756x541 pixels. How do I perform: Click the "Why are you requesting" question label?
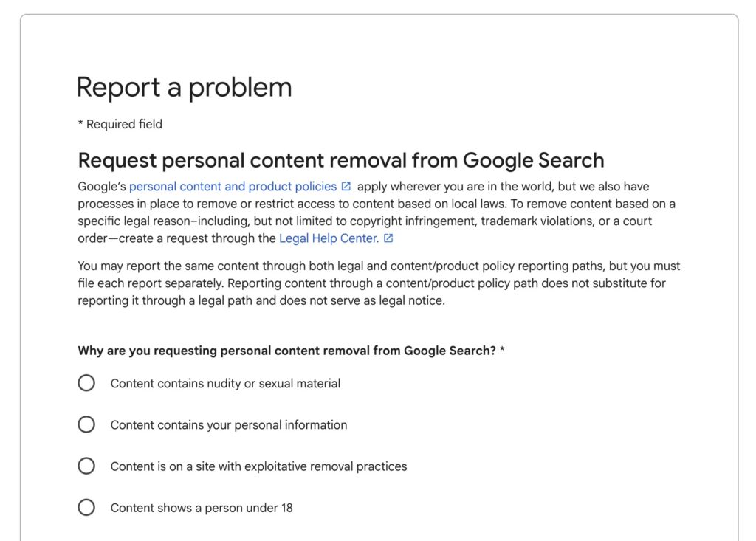286,351
